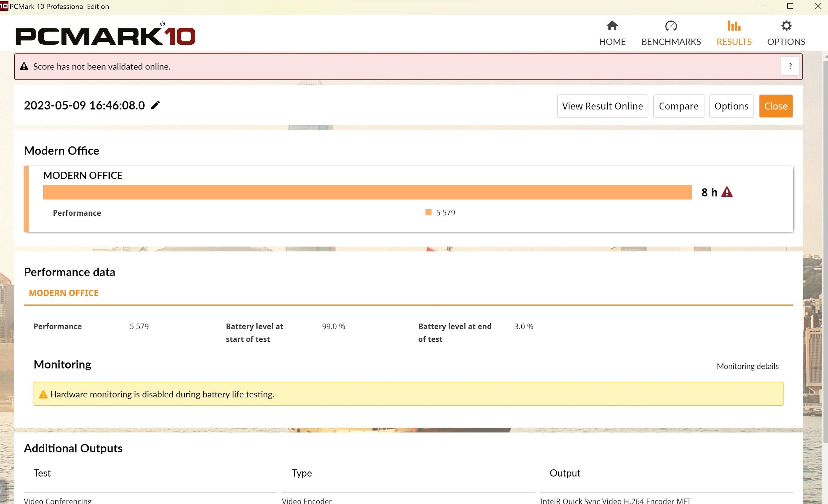
Task: Click the result timestamp 2023-05-09 16:46:08.0
Action: (x=84, y=105)
